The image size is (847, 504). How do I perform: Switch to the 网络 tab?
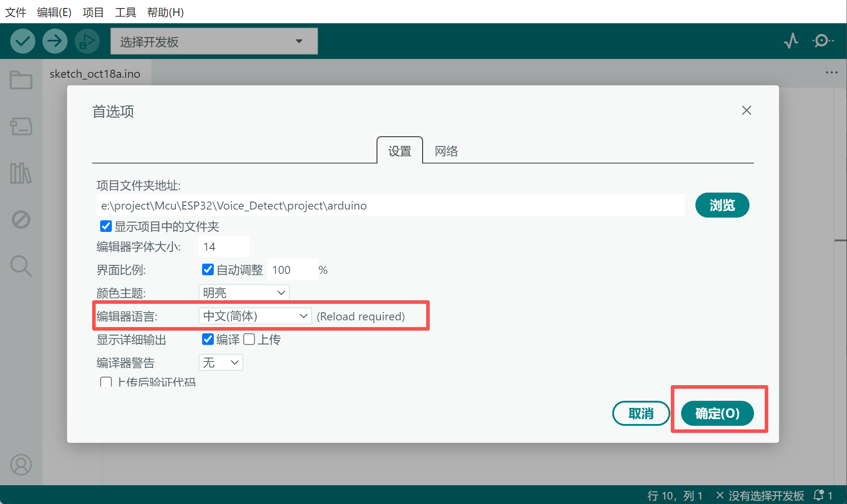click(x=446, y=151)
